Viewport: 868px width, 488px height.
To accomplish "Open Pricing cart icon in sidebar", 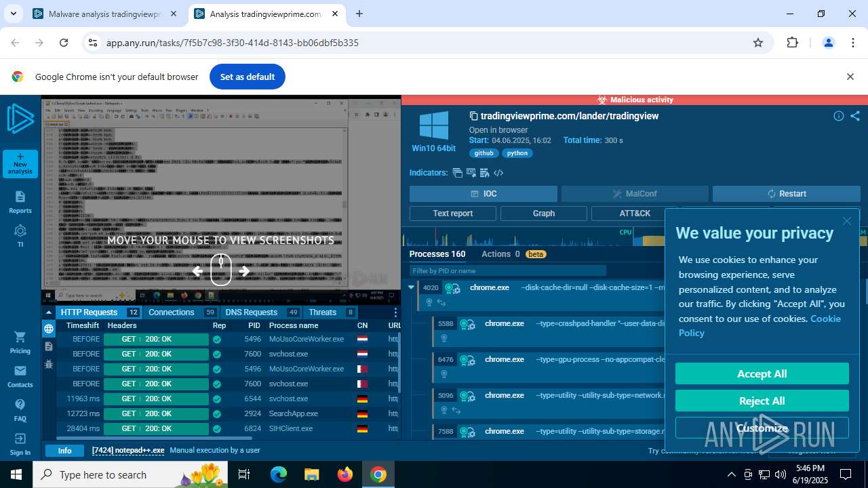I will click(x=20, y=342).
